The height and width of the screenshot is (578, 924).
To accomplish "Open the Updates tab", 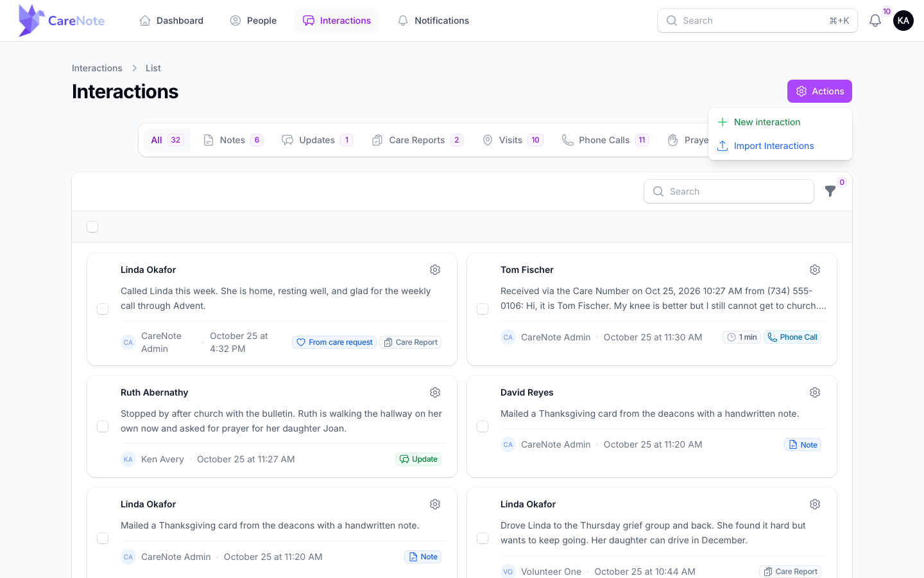I will pyautogui.click(x=317, y=140).
